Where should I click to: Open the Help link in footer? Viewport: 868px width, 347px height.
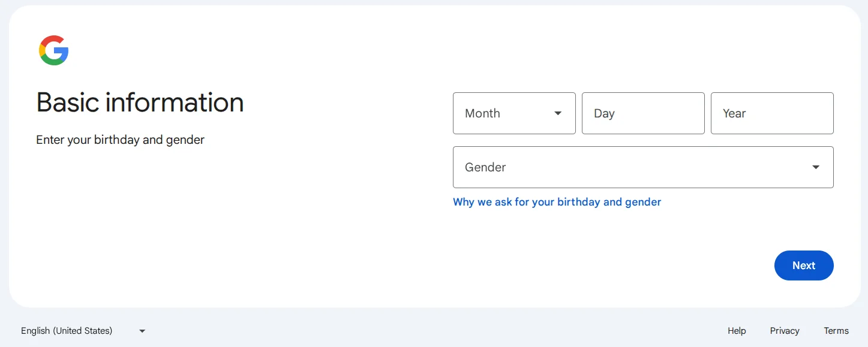737,331
